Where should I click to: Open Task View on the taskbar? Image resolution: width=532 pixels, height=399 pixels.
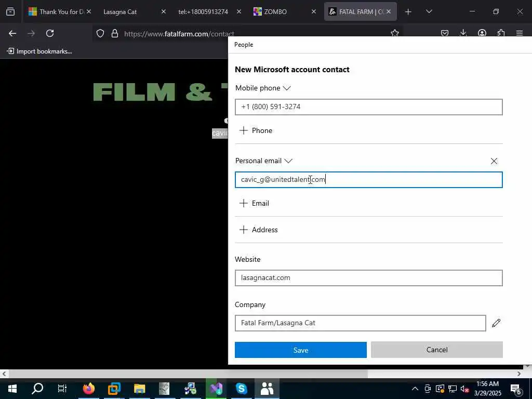tap(62, 389)
